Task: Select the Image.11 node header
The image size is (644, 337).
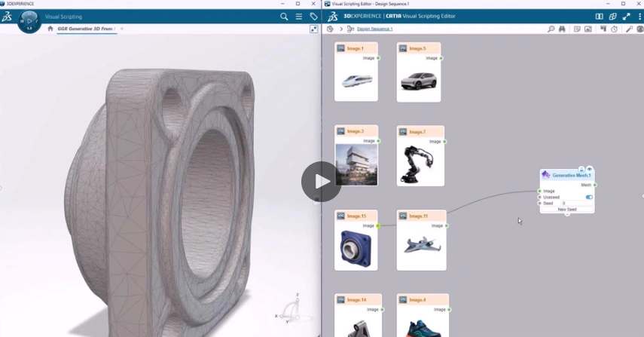Action: click(421, 216)
